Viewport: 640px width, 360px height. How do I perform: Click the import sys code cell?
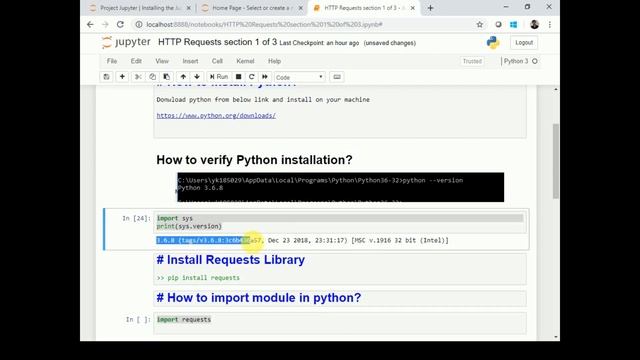pyautogui.click(x=340, y=222)
